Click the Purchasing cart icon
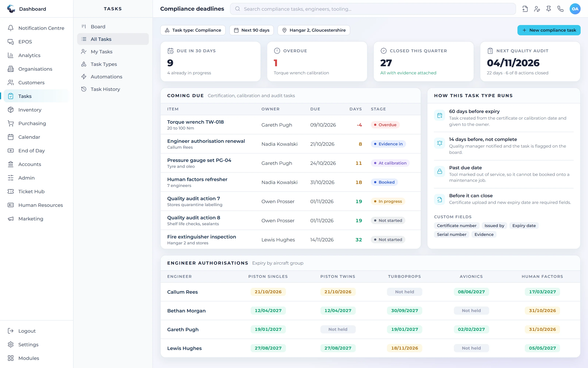This screenshot has width=588, height=368. [10, 123]
